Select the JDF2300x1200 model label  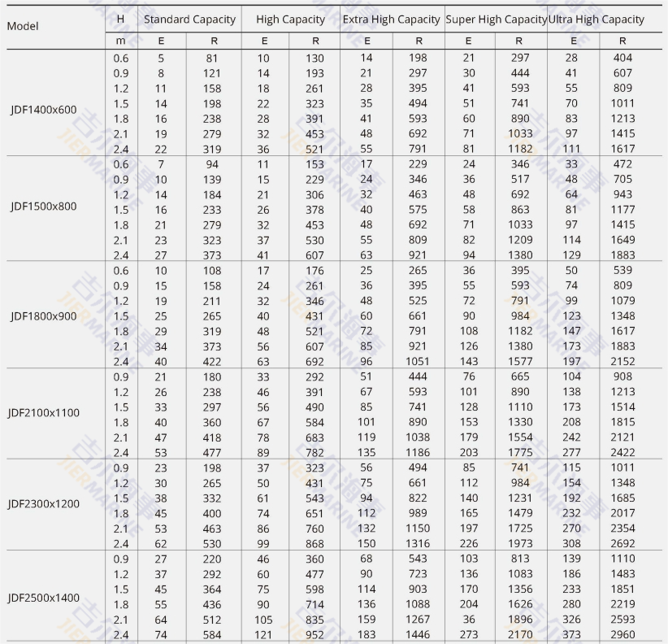pos(44,503)
